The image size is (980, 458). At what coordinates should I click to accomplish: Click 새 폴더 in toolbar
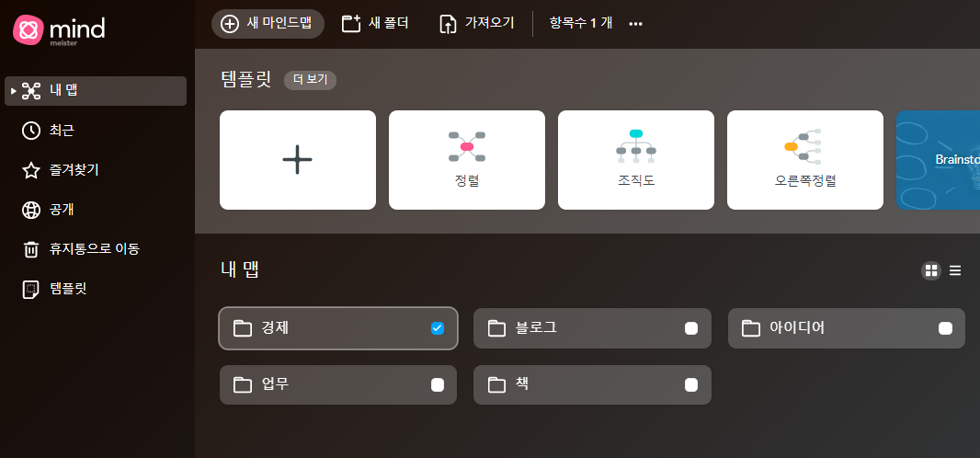[x=375, y=24]
